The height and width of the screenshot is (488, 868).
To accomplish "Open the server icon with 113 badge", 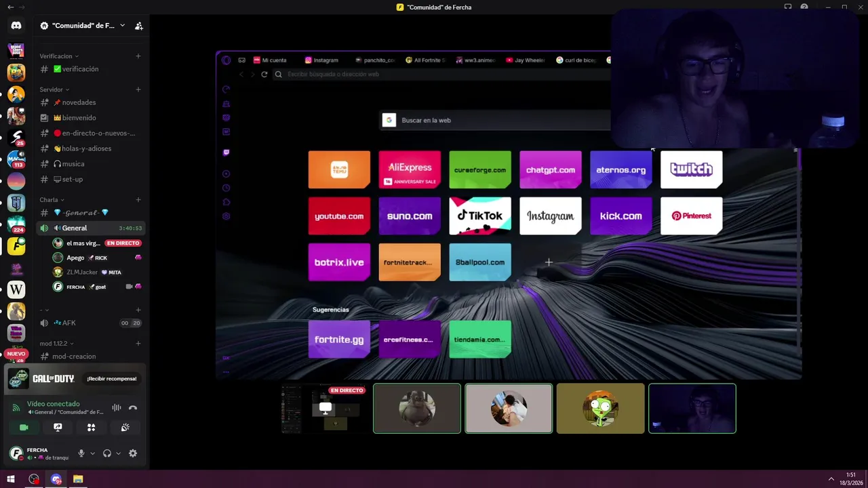I will (x=16, y=159).
